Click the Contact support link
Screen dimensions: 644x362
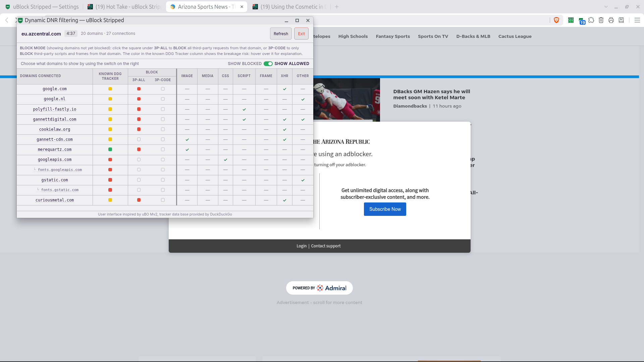(326, 246)
